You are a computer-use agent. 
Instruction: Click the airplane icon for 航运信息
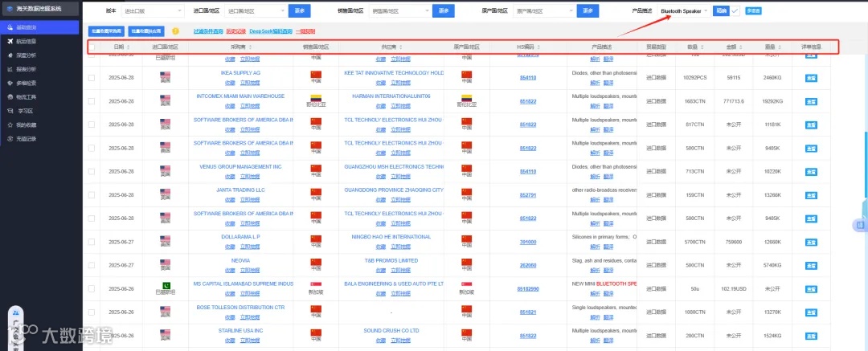(10, 42)
